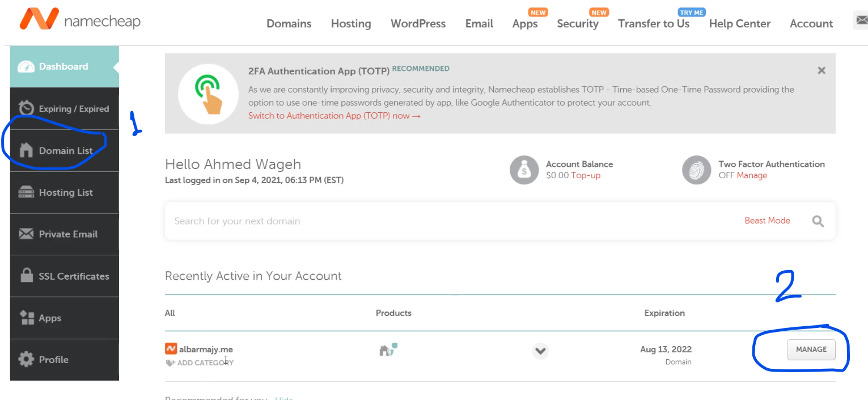
Task: Click the MANAGE button for albarmajy.me
Action: 811,350
